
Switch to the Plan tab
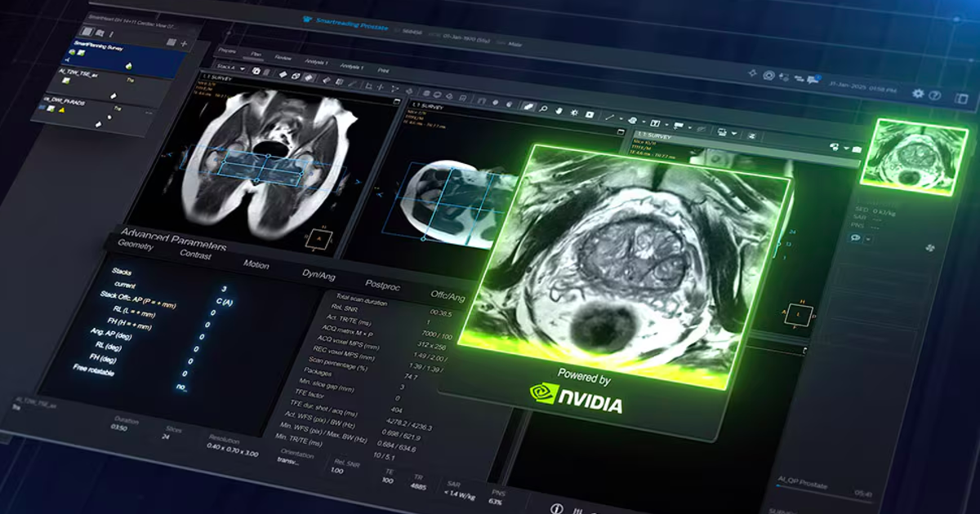tap(256, 54)
